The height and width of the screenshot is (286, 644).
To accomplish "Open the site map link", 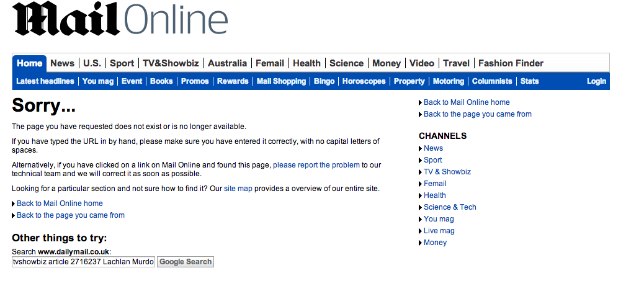I will 238,189.
